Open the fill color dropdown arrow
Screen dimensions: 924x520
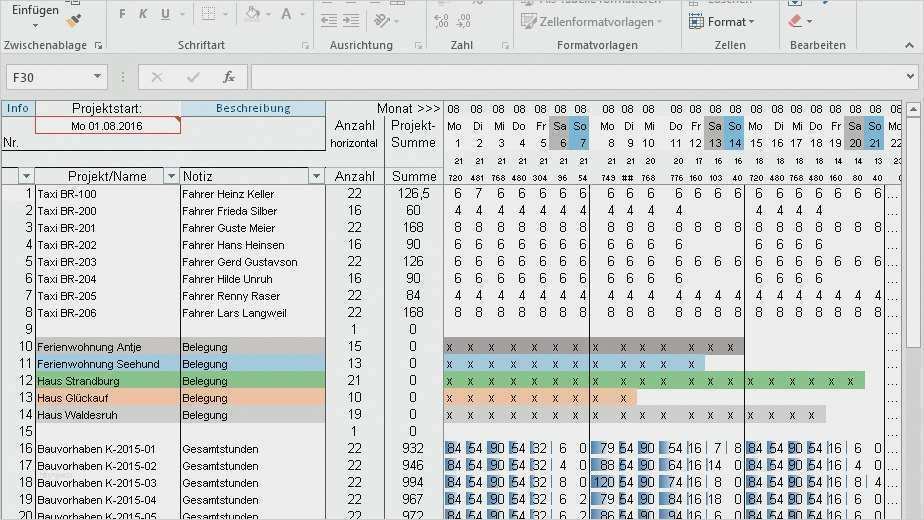click(269, 14)
